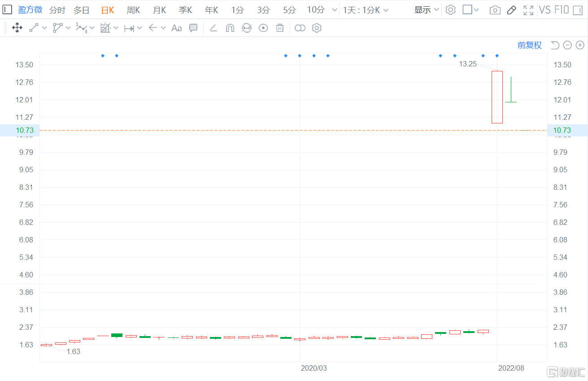Open the VS comparison feature

544,10
